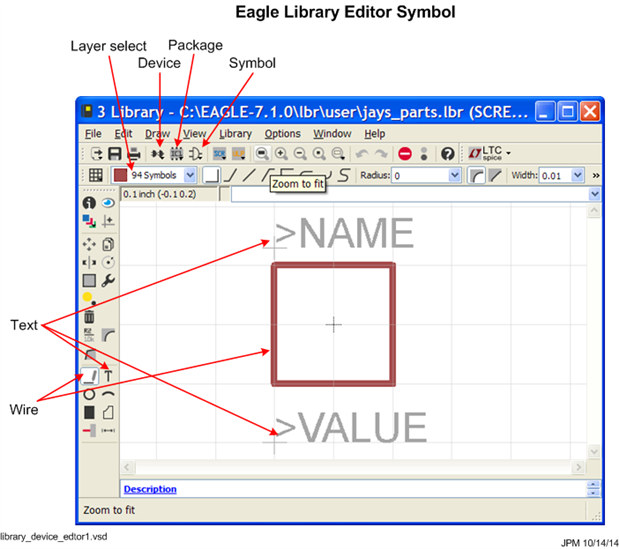Open the 94 Symbols layer dropdown

[x=190, y=175]
